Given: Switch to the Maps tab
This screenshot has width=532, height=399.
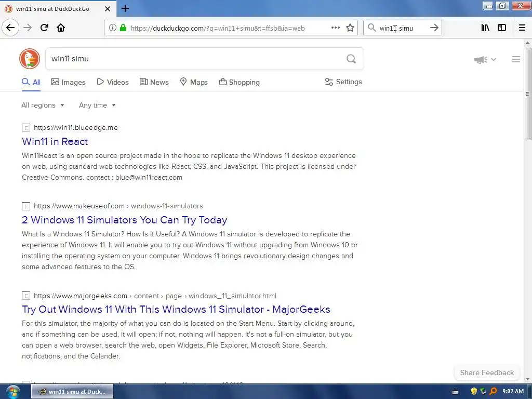Looking at the screenshot, I should pos(194,82).
